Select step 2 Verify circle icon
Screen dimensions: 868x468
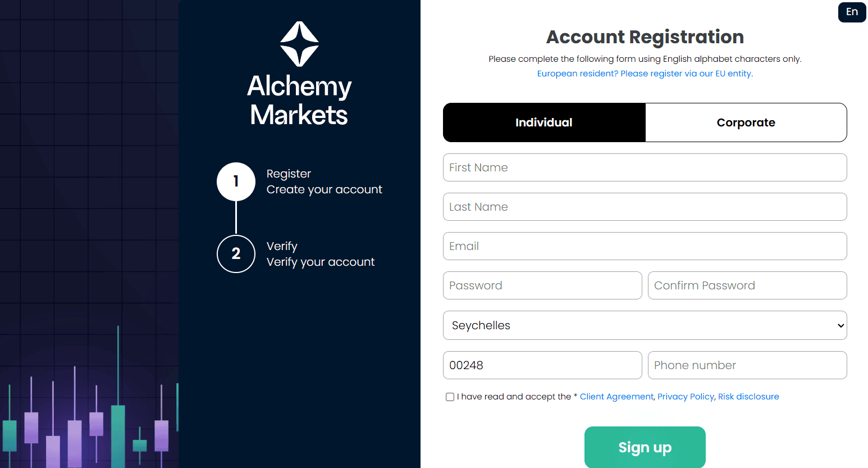(236, 254)
